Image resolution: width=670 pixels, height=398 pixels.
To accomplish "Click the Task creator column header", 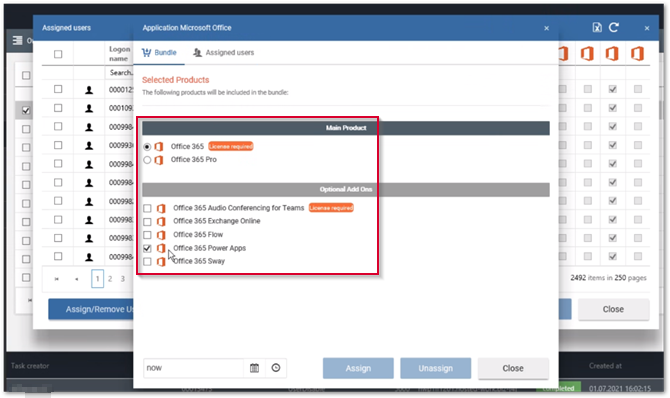I will pyautogui.click(x=30, y=366).
